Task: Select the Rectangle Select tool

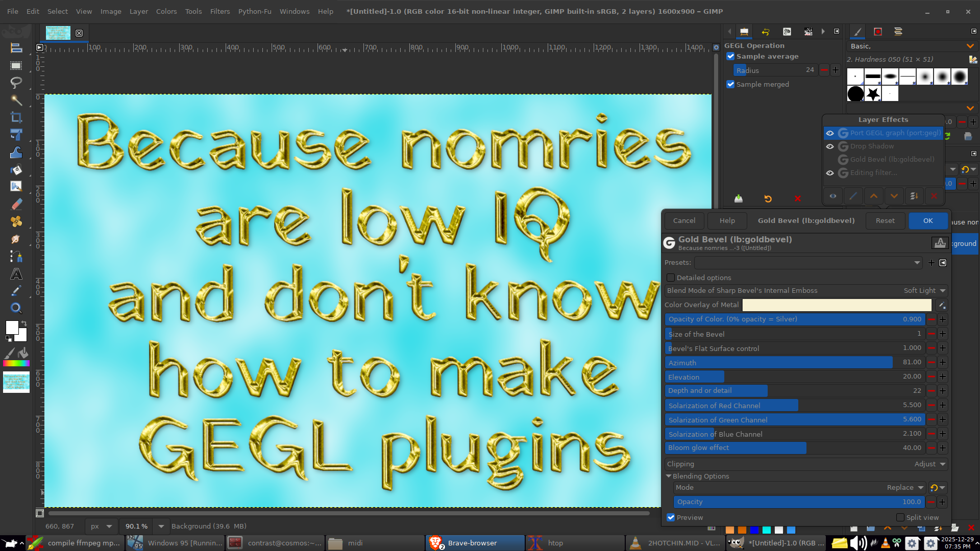Action: tap(16, 65)
